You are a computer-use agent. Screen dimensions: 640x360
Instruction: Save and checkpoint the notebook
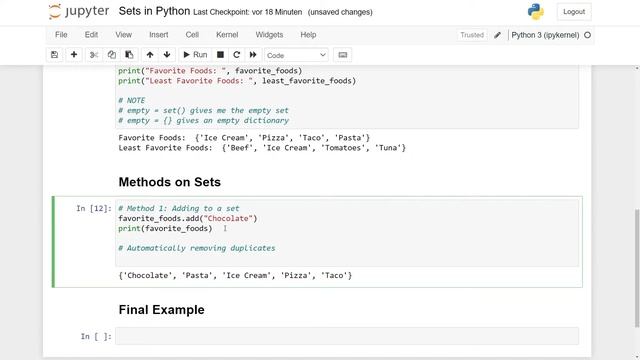pyautogui.click(x=54, y=55)
